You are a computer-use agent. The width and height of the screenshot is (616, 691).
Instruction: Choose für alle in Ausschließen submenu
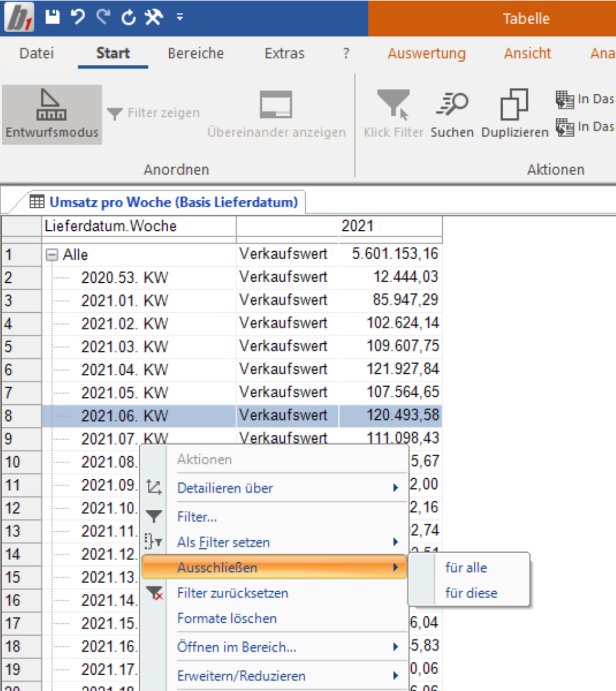pyautogui.click(x=469, y=568)
